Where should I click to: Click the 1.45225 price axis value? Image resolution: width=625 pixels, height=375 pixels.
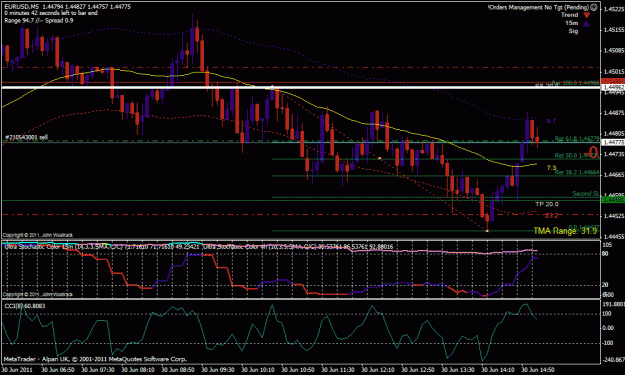coord(614,9)
